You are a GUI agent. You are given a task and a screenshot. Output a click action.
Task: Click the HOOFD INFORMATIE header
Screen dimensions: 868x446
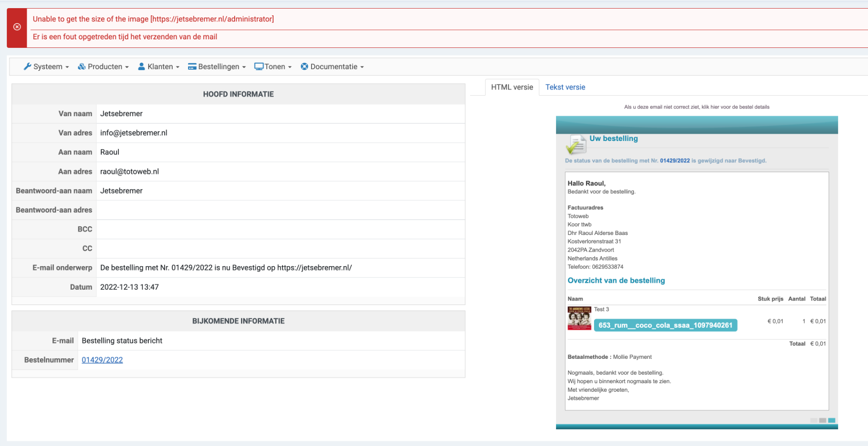tap(238, 94)
